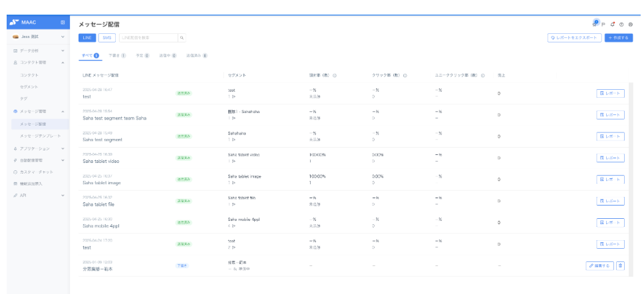
Task: Click the blue 作成する button
Action: (619, 38)
